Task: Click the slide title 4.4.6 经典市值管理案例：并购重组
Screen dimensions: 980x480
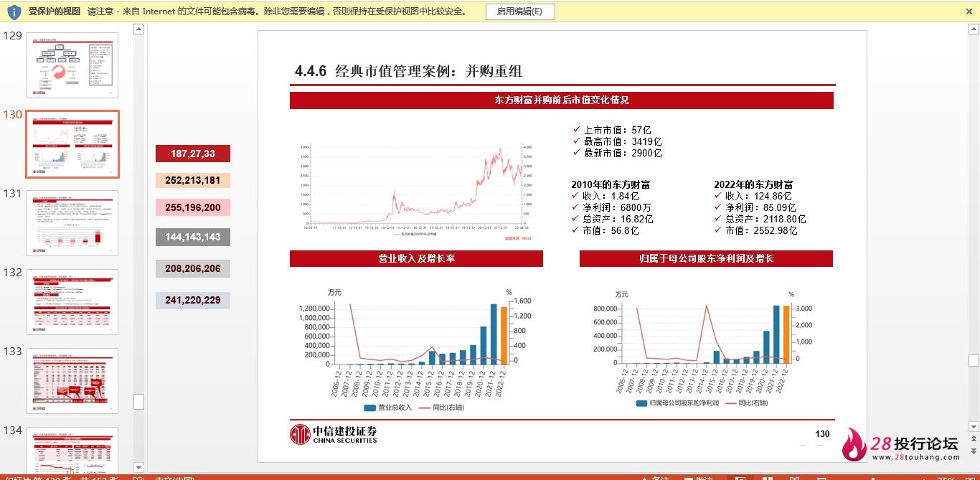Action: click(408, 70)
